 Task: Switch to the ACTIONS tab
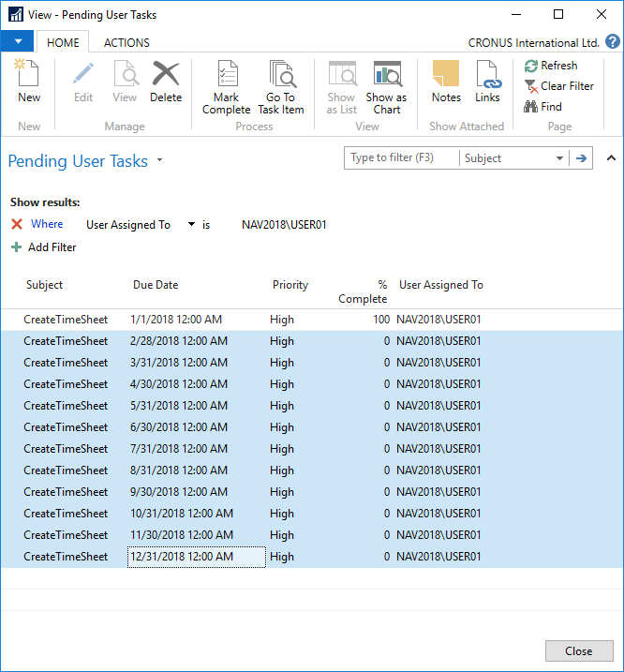[126, 43]
